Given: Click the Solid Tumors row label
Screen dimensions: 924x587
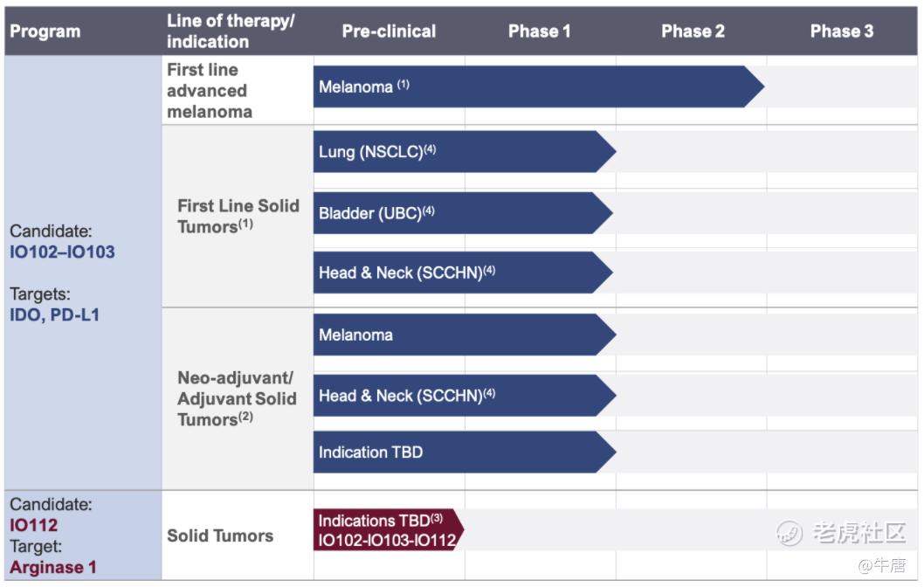Looking at the screenshot, I should pyautogui.click(x=220, y=535).
